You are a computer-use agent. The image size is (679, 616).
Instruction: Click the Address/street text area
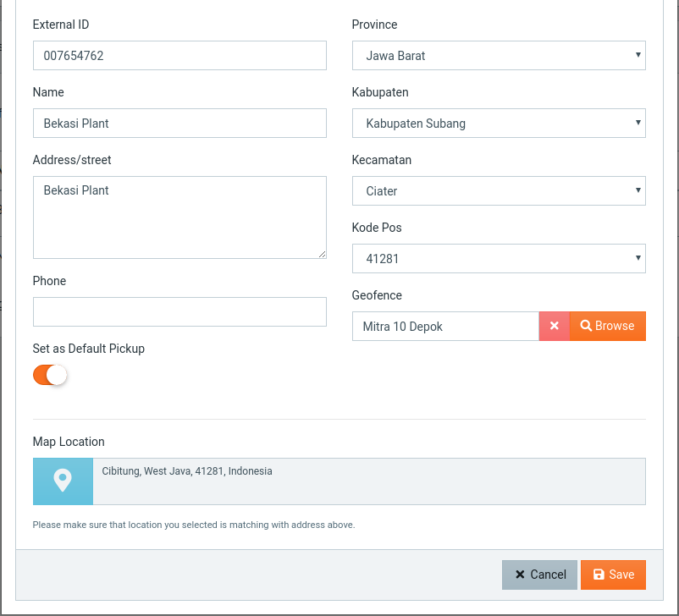[179, 217]
